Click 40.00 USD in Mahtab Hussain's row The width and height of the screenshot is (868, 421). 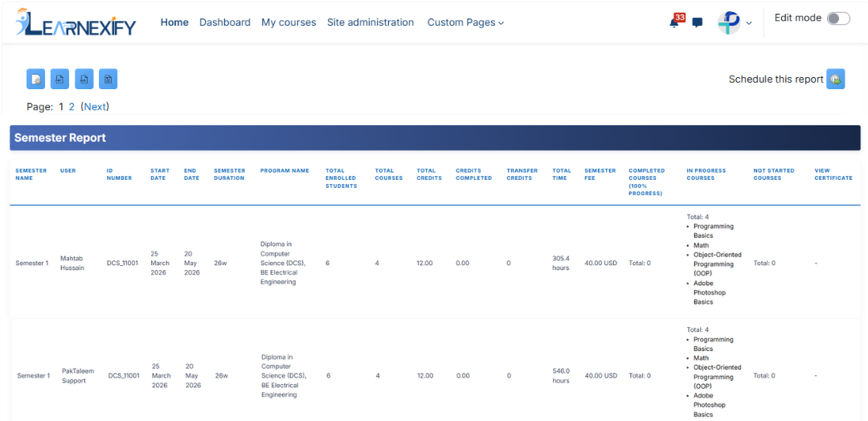[600, 264]
